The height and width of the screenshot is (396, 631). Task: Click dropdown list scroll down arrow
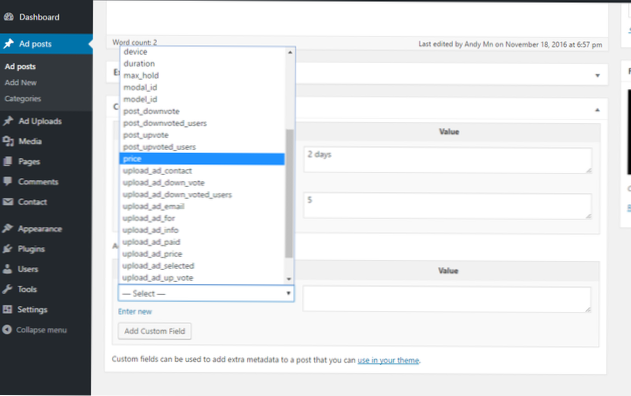(289, 279)
